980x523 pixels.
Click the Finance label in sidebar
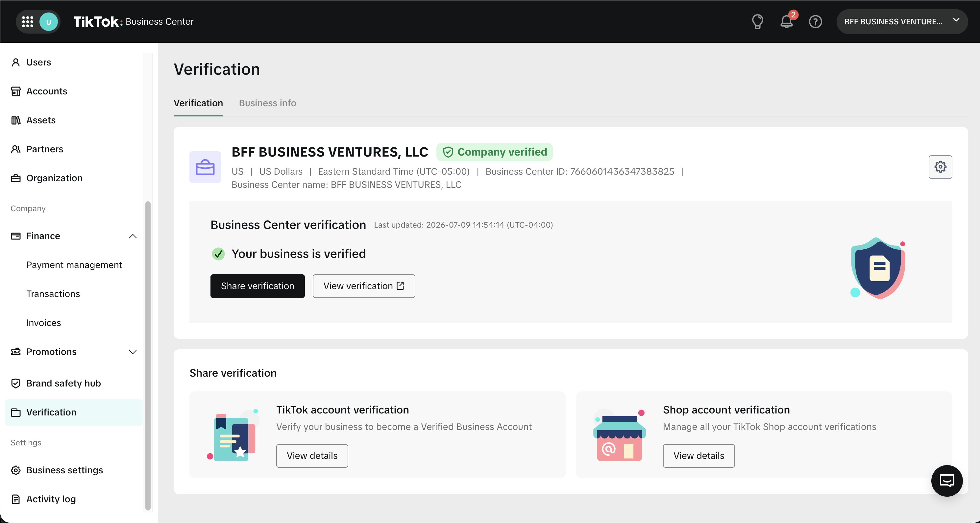(x=43, y=236)
